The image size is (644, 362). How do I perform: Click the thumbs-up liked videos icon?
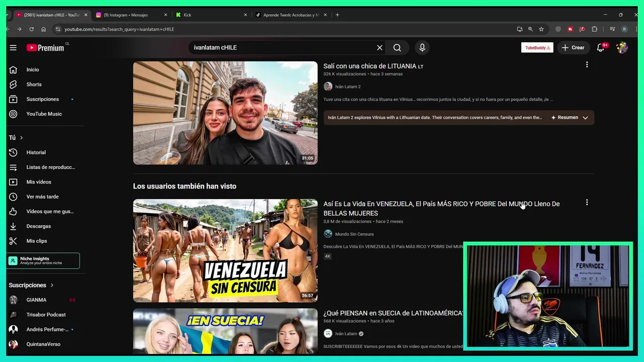13,212
